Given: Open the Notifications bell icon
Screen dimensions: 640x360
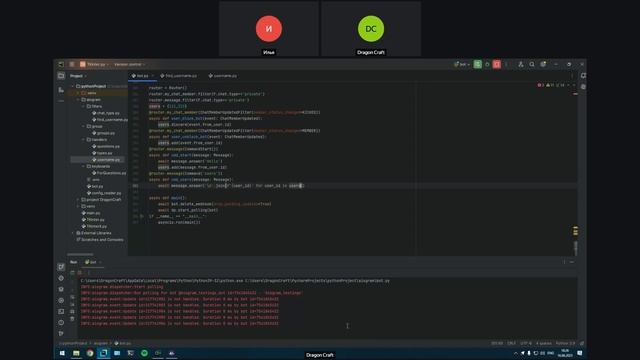Looking at the screenshot, I should pos(583,76).
